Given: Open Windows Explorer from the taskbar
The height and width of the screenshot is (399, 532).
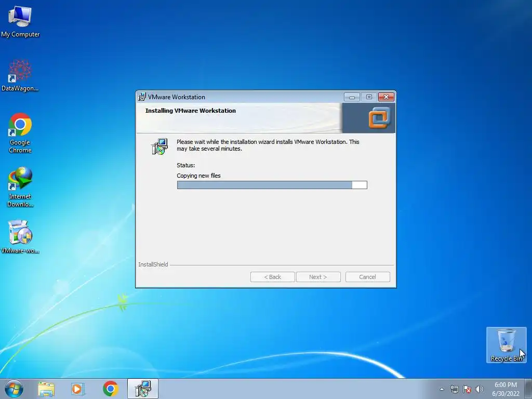Looking at the screenshot, I should (46, 389).
